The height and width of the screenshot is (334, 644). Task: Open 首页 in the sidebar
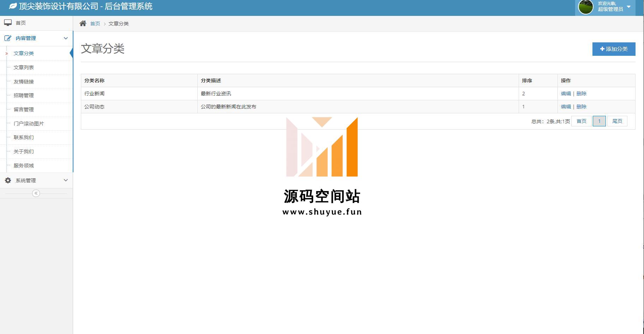tap(36, 23)
